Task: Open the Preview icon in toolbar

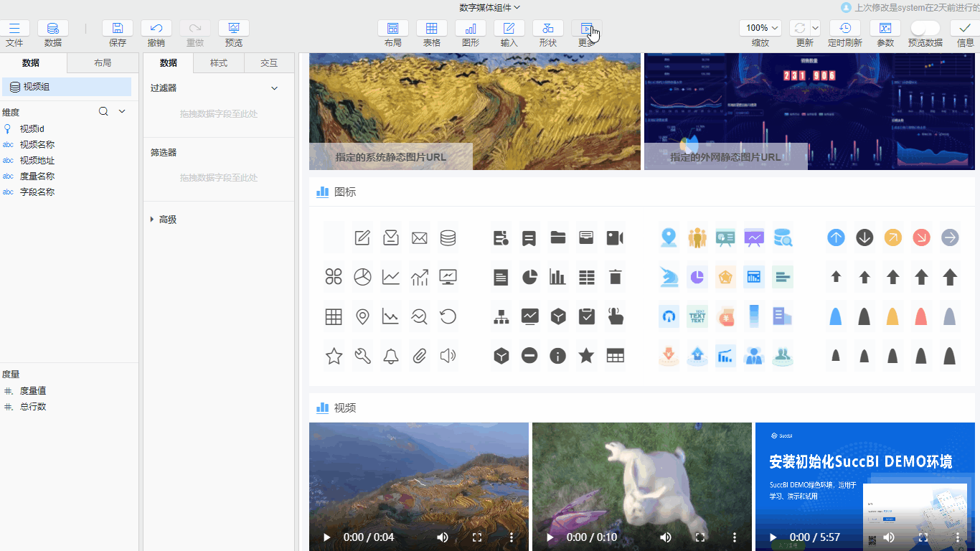Action: tap(234, 29)
